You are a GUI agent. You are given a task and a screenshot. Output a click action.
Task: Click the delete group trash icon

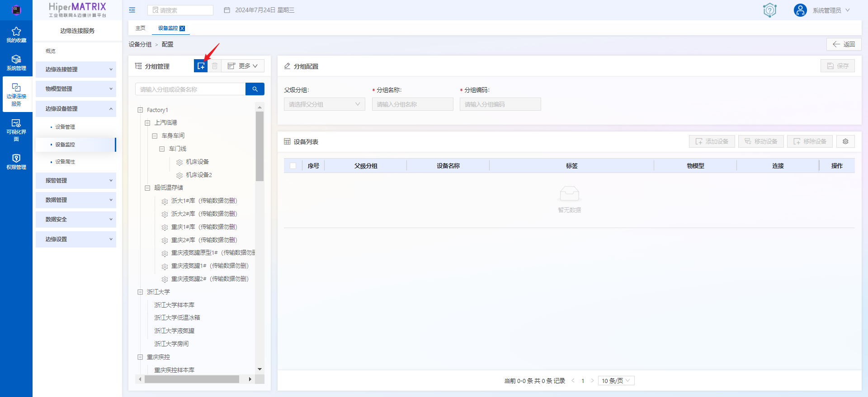[215, 66]
